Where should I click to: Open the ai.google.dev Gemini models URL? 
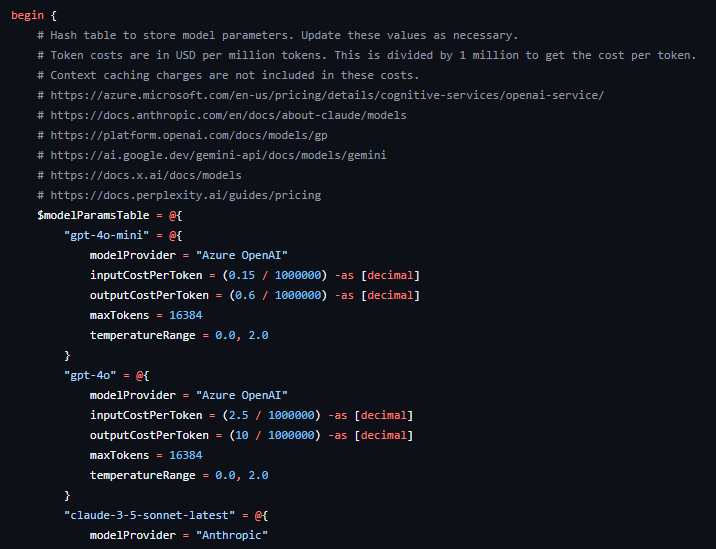[x=218, y=155]
